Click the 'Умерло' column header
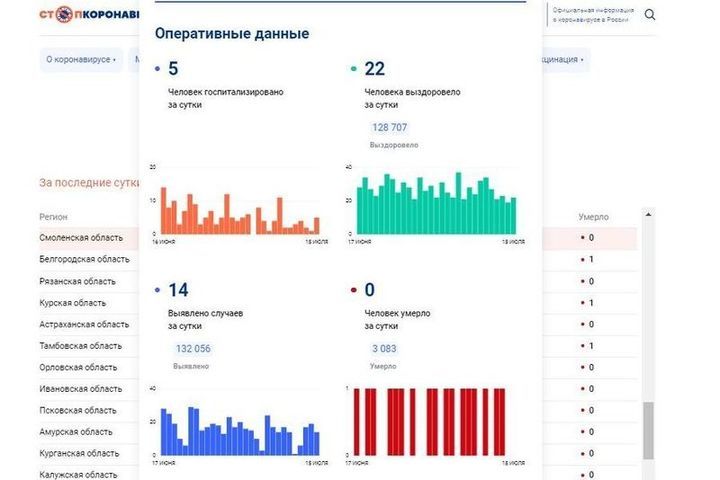 point(593,217)
